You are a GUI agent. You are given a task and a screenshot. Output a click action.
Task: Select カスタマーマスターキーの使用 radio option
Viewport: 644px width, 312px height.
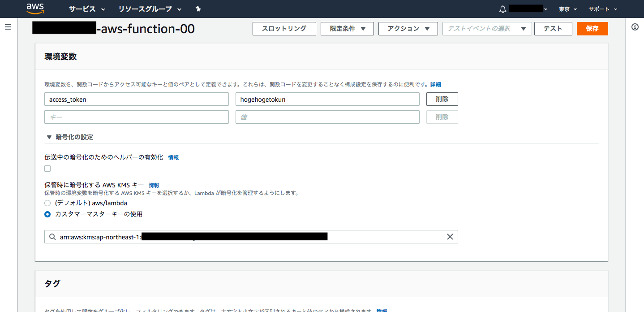point(47,214)
